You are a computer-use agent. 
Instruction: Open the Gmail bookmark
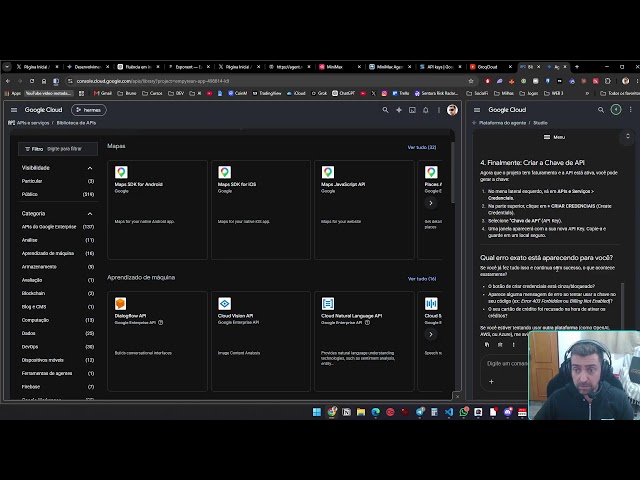pos(103,93)
